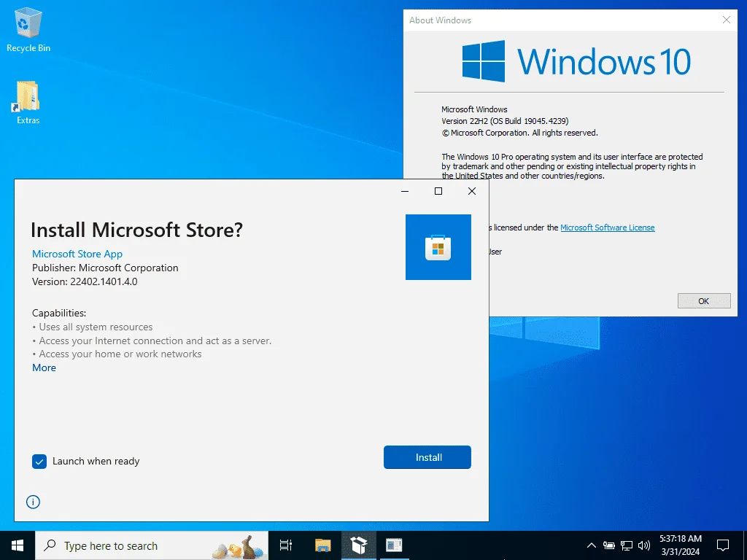Open the network status tray icon
Viewport: 747px width, 560px height.
coord(627,545)
